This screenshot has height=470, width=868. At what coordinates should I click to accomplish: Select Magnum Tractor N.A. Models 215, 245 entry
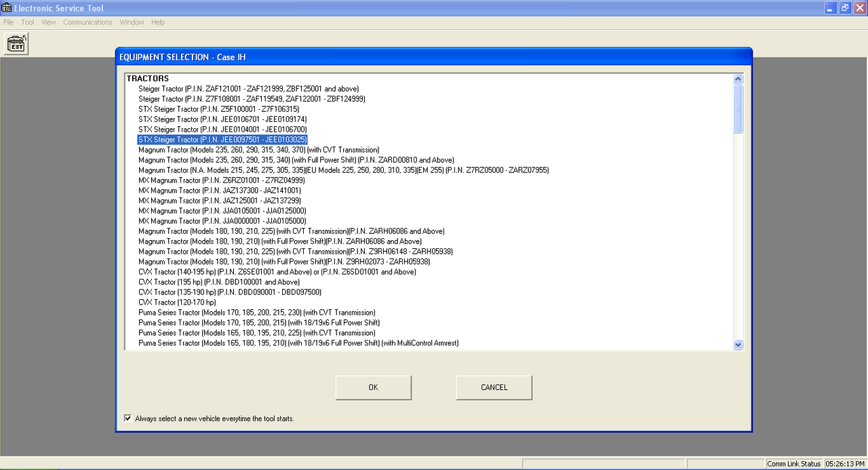[344, 170]
